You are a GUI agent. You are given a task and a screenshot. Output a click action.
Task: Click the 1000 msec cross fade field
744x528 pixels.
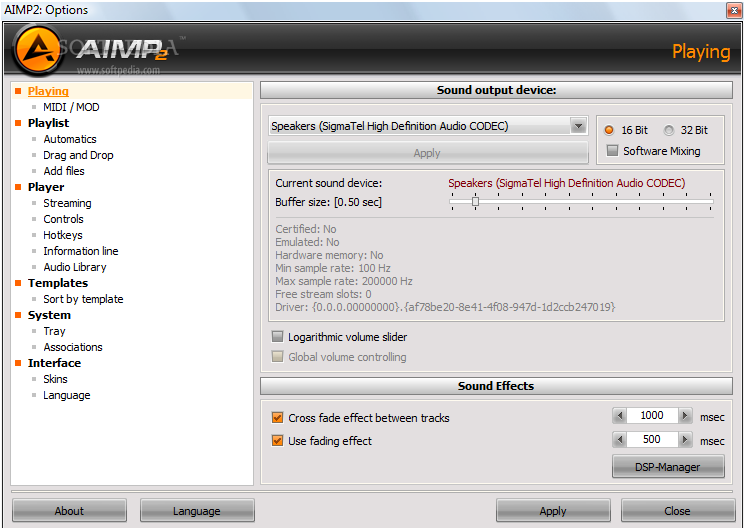coord(652,416)
